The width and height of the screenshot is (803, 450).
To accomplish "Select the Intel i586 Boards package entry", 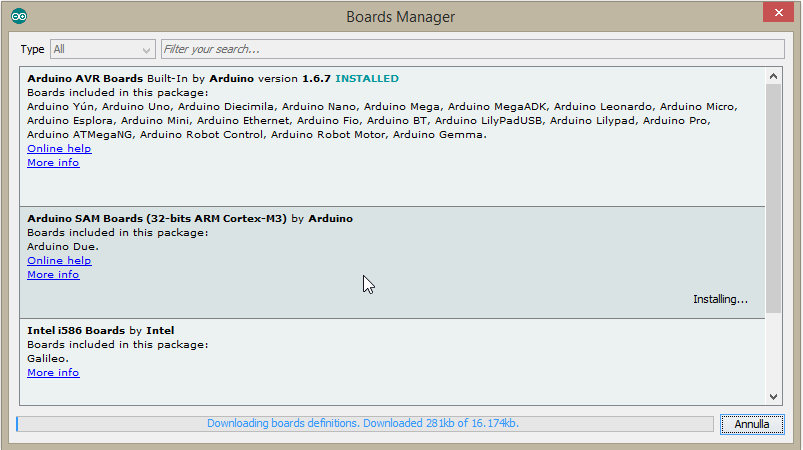I will 392,361.
